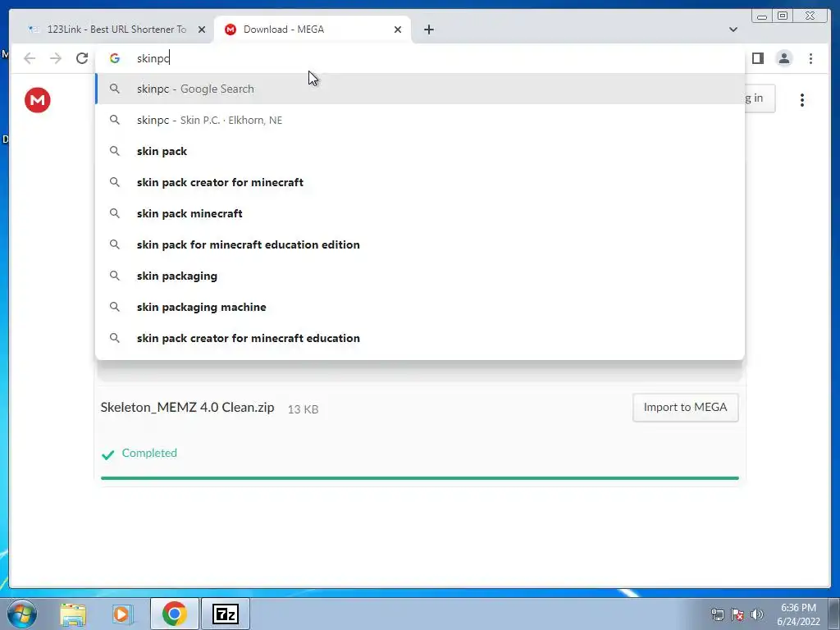Expand the tab search chevron
This screenshot has height=630, width=840.
[x=733, y=30]
